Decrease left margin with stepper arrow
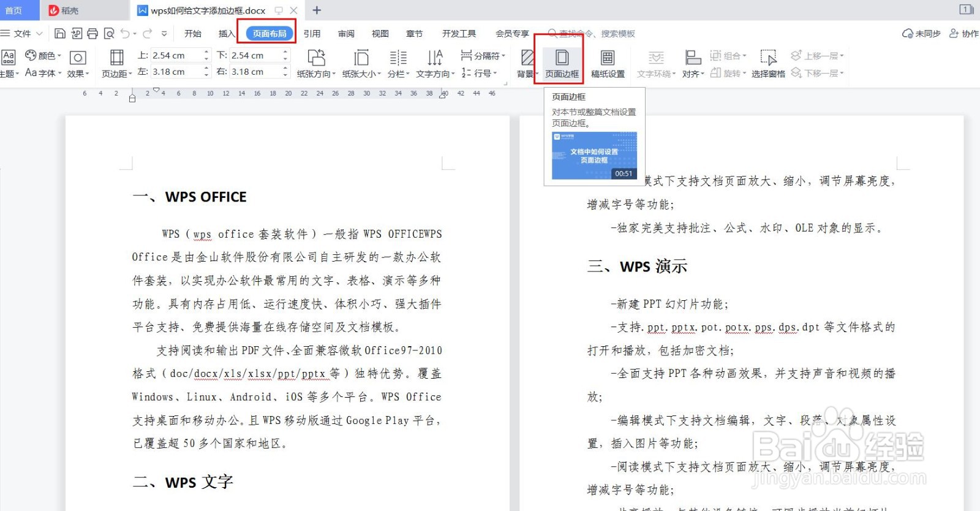The image size is (980, 511). [206, 75]
